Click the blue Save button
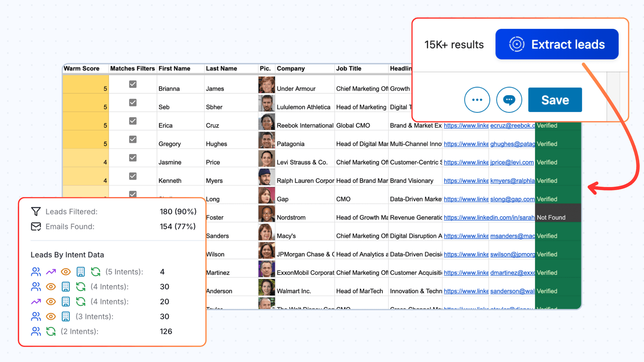The width and height of the screenshot is (644, 362). [x=555, y=100]
